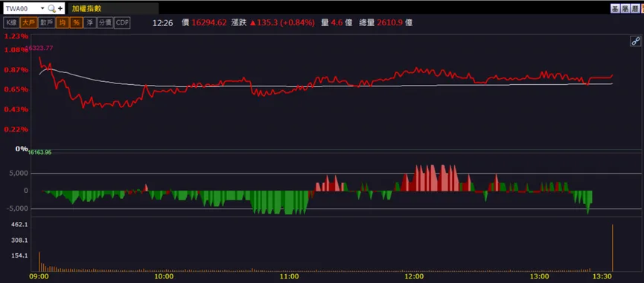The image size is (644, 283).
Task: Click the 量 4.6 億 volume readout
Action: point(337,23)
